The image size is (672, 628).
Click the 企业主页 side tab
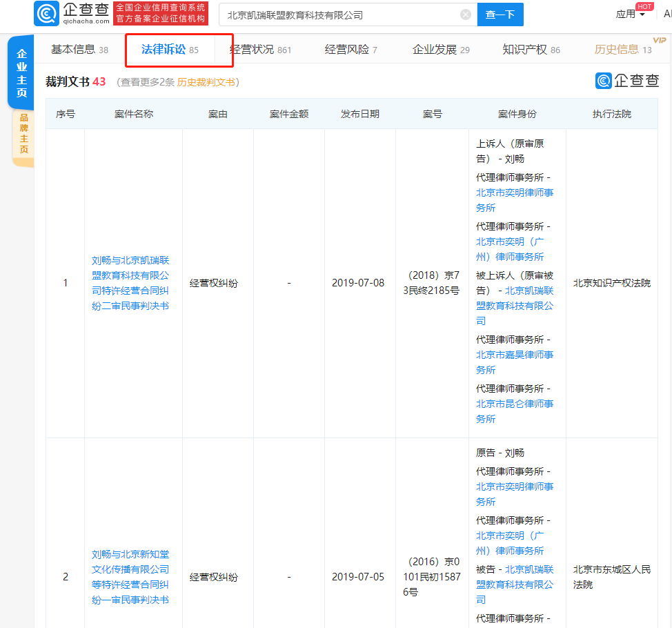pos(21,73)
